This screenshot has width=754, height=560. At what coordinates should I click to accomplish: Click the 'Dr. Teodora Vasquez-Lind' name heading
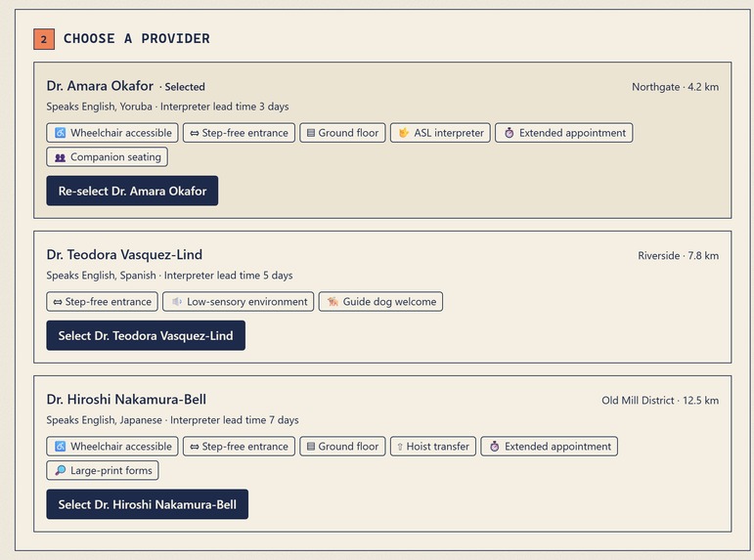(x=124, y=254)
